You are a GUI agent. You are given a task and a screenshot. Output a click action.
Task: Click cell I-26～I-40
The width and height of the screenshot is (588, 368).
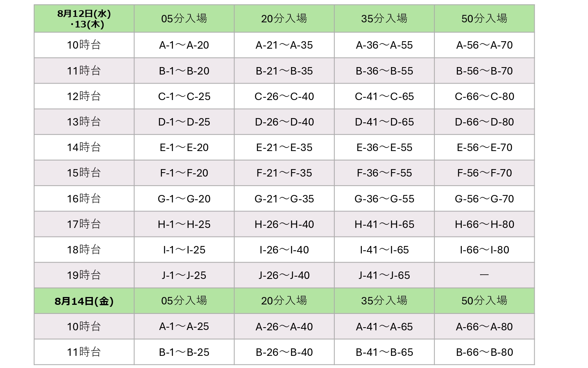coord(284,250)
